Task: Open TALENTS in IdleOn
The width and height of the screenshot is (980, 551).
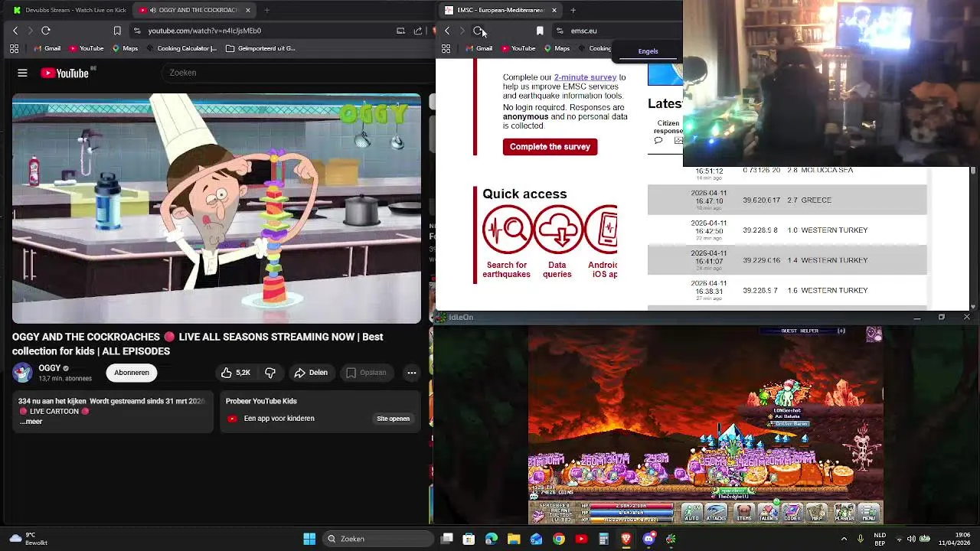Action: click(x=768, y=513)
